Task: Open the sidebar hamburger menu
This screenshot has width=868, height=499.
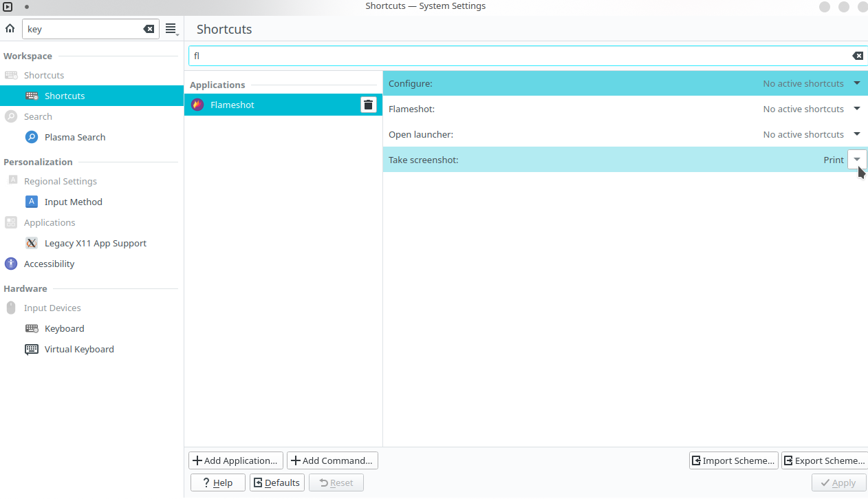Action: point(171,29)
